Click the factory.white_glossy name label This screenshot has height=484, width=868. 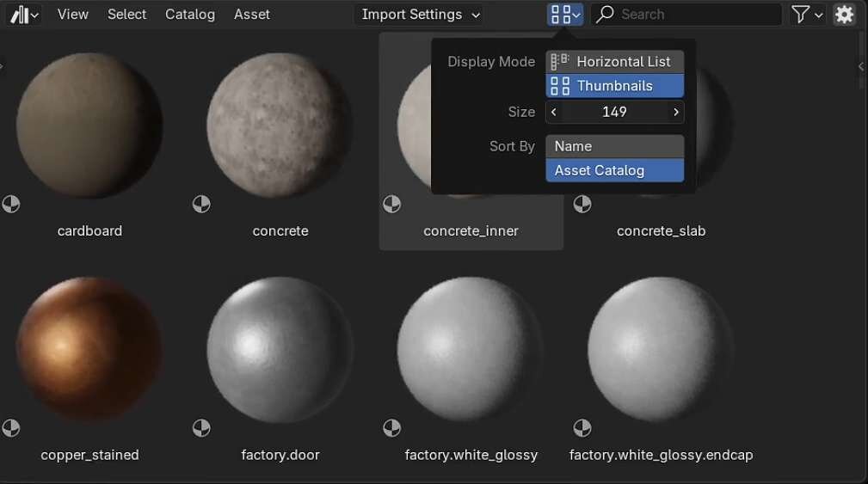(471, 456)
